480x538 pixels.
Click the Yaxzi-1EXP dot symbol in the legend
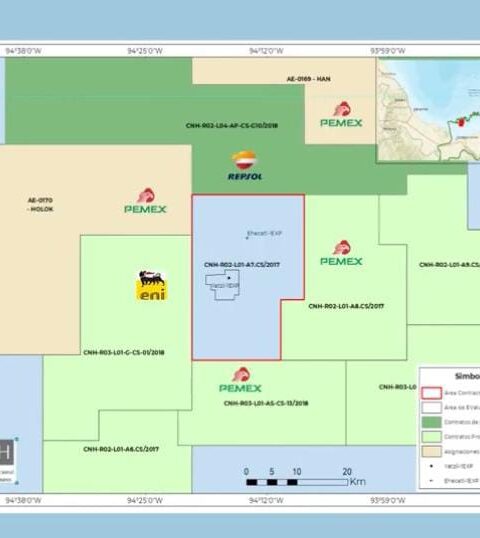pyautogui.click(x=431, y=466)
